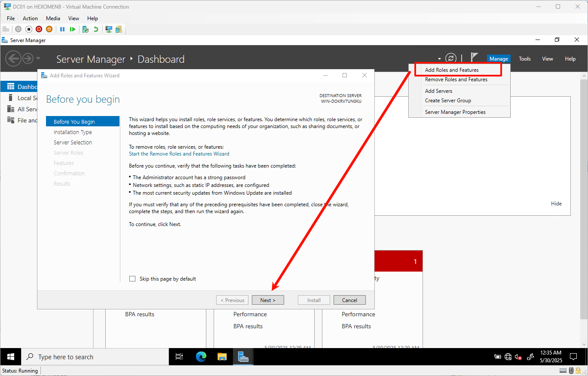Select Remove Roles and Features menu entry
588x376 pixels.
tap(456, 79)
